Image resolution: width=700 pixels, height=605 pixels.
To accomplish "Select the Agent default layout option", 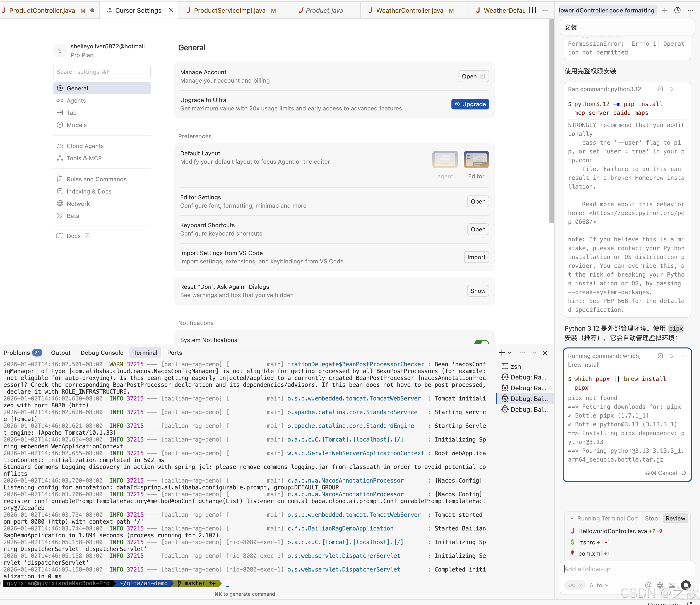I will tap(445, 160).
